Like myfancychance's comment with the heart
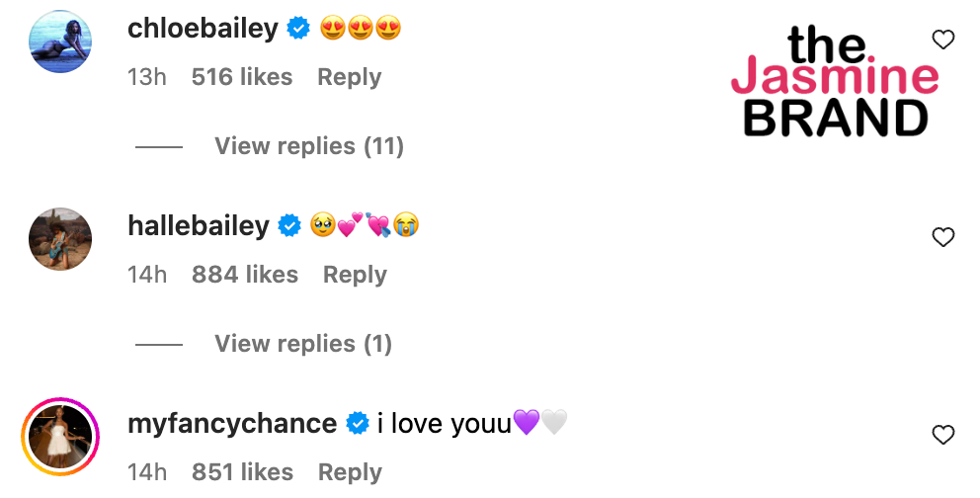This screenshot has width=980, height=498. pos(943,435)
